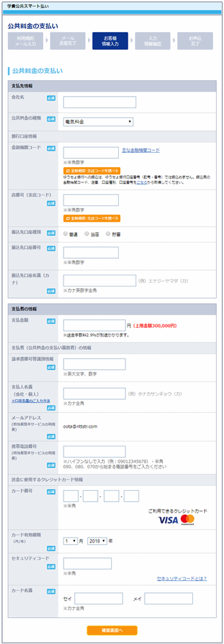
Task: Click the 必須 badge beside 金融機関コード
Action: point(51,148)
